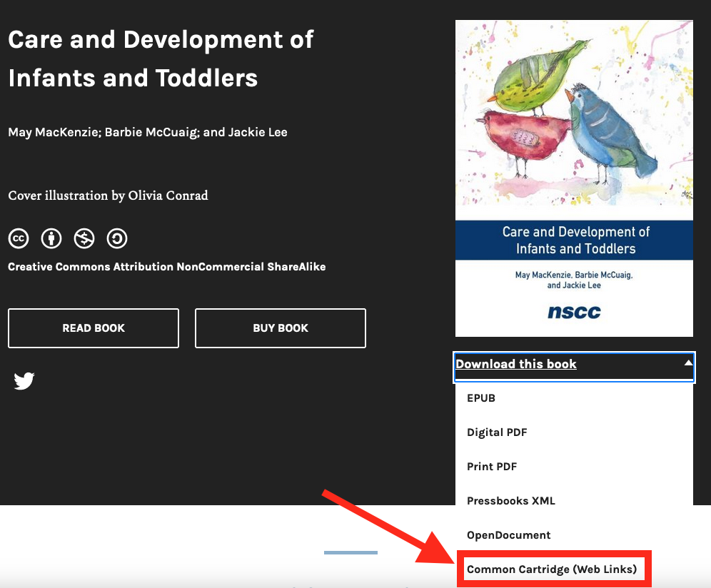Open the READ BOOK button
This screenshot has height=588, width=711.
coord(94,328)
